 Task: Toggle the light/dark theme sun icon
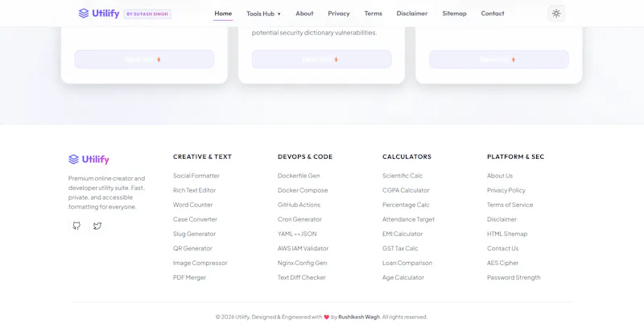tap(556, 14)
